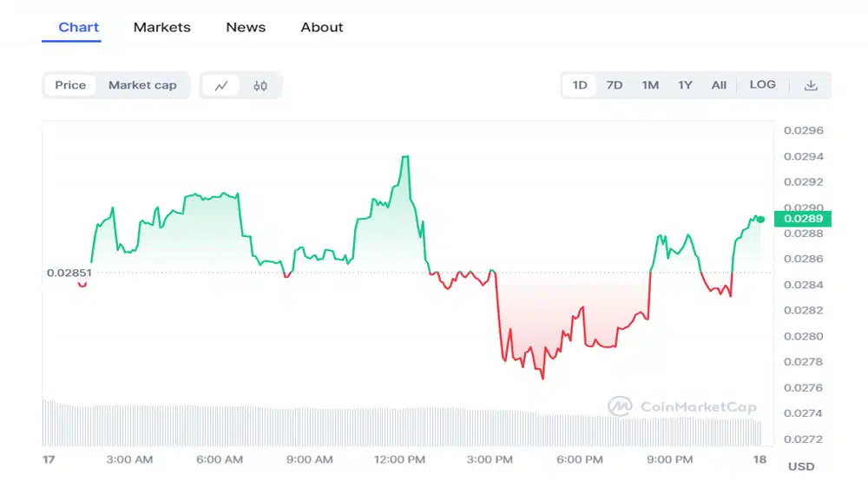Select the 1Y time range
This screenshot has height=488, width=868.
point(685,85)
